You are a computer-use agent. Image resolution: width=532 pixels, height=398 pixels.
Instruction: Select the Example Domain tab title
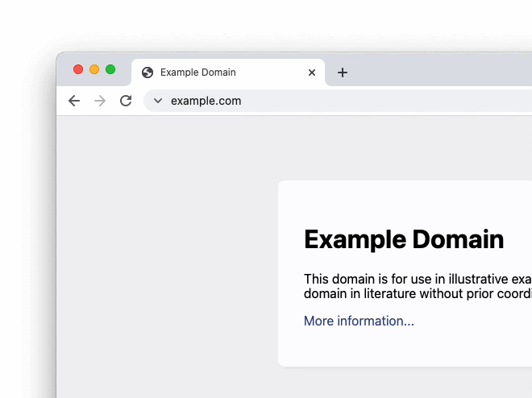pos(198,73)
